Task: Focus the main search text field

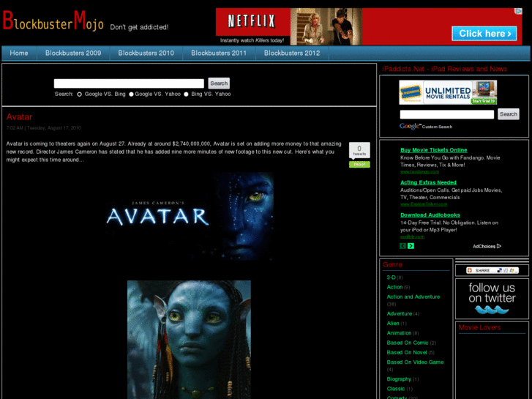Action: tap(129, 83)
